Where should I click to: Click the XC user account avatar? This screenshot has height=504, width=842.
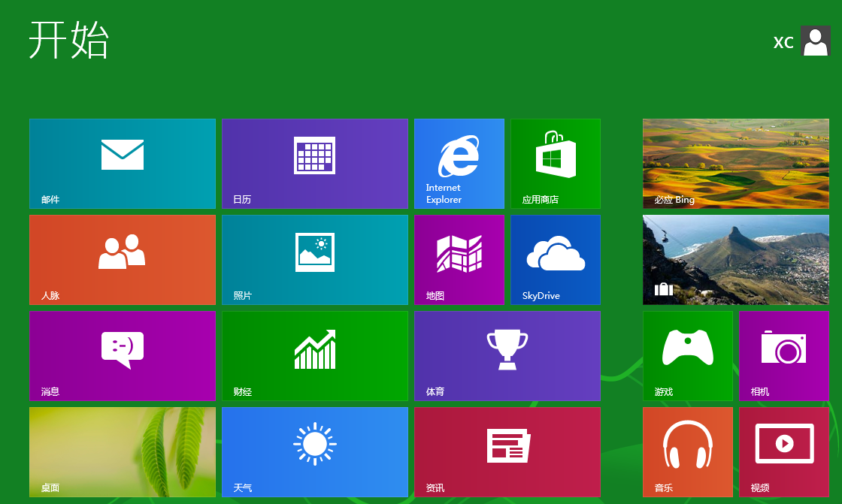pos(816,41)
